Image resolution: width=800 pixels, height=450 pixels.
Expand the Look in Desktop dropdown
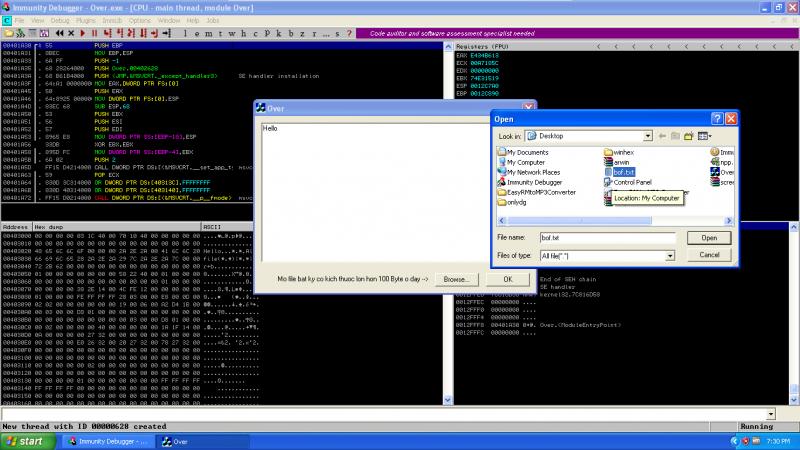647,136
